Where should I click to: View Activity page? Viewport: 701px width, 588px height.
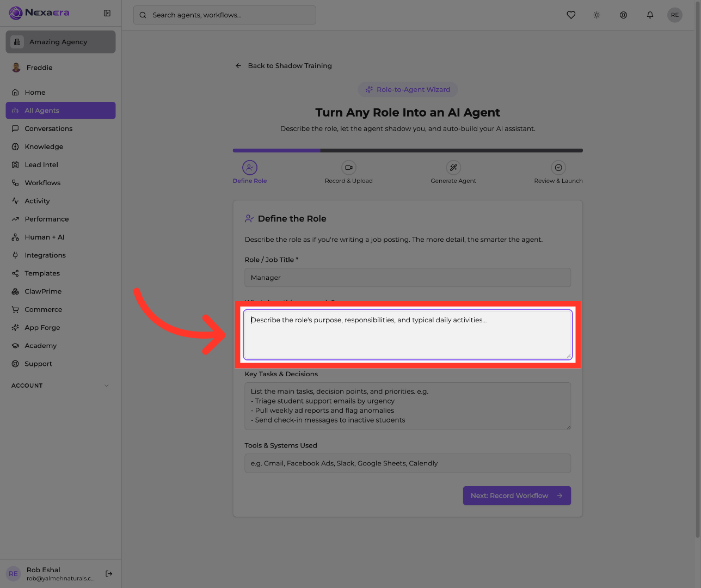click(60, 201)
